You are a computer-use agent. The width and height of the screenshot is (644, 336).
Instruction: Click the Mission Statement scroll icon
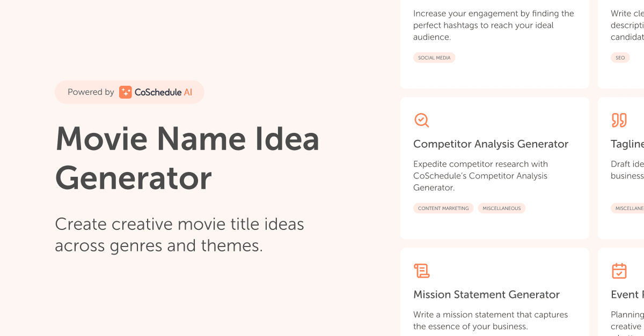click(422, 271)
